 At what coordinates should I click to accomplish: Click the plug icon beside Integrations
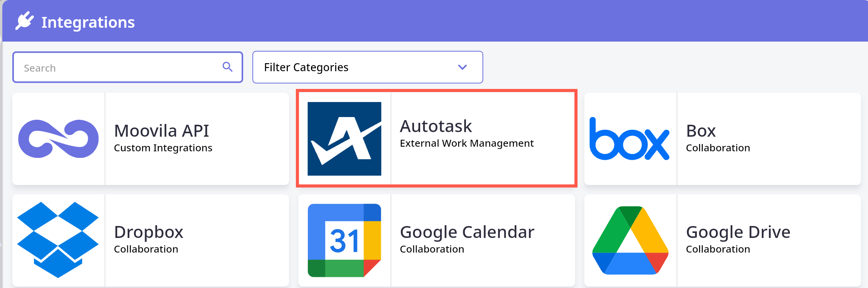point(25,21)
